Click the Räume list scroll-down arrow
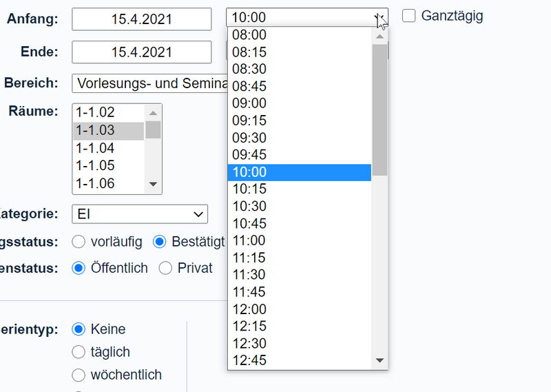The width and height of the screenshot is (551, 392). click(153, 184)
